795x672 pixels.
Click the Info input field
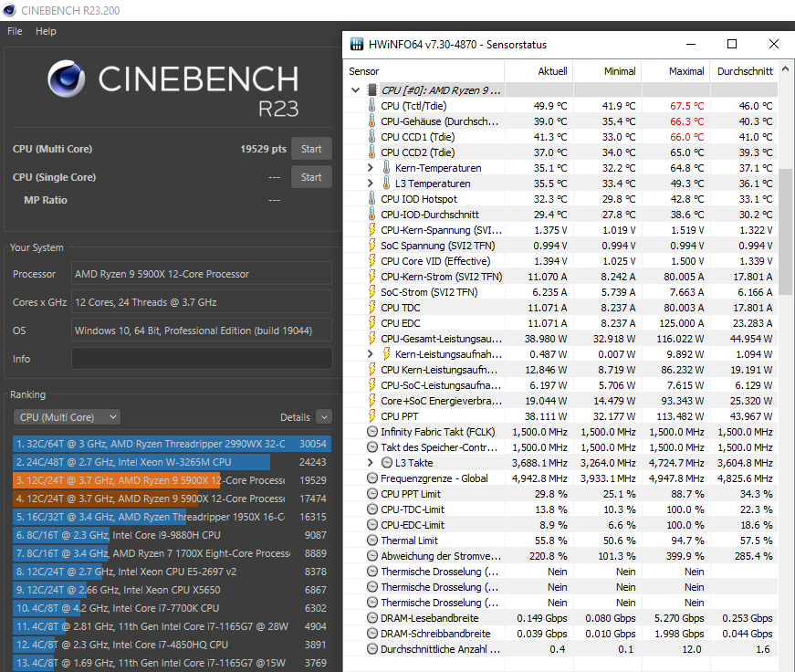(202, 359)
